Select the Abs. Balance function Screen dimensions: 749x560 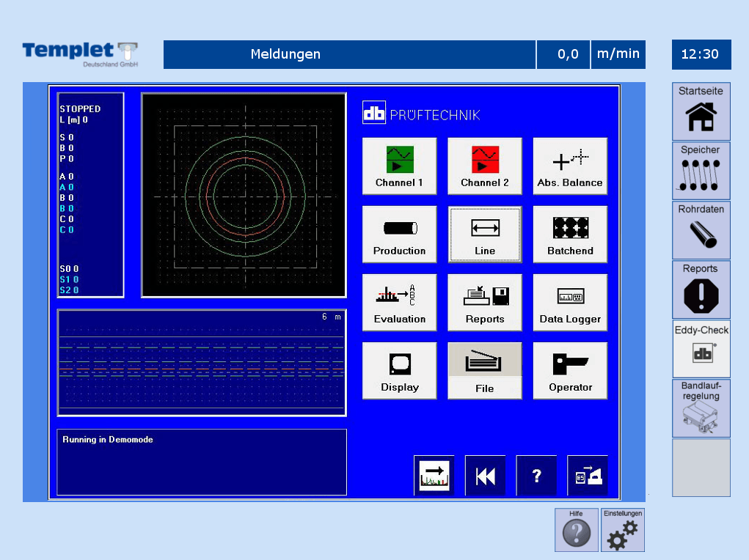(570, 166)
